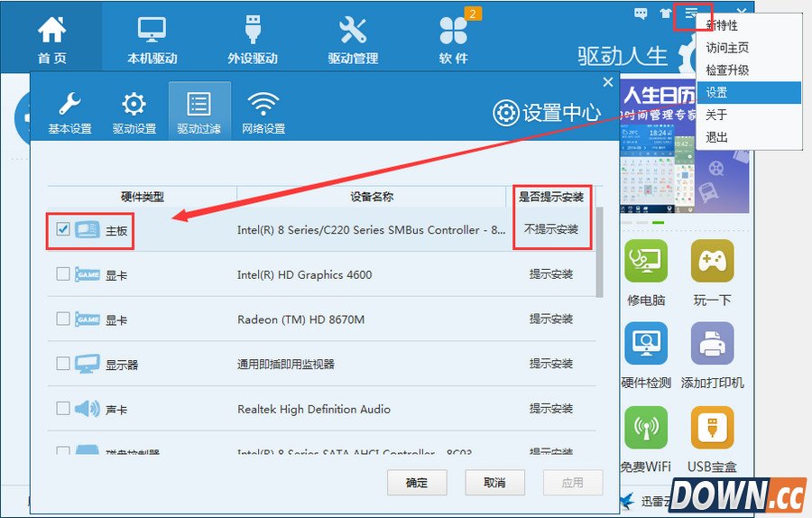The height and width of the screenshot is (518, 812).
Task: Click the device list vertical scrollbar
Action: tap(600, 253)
